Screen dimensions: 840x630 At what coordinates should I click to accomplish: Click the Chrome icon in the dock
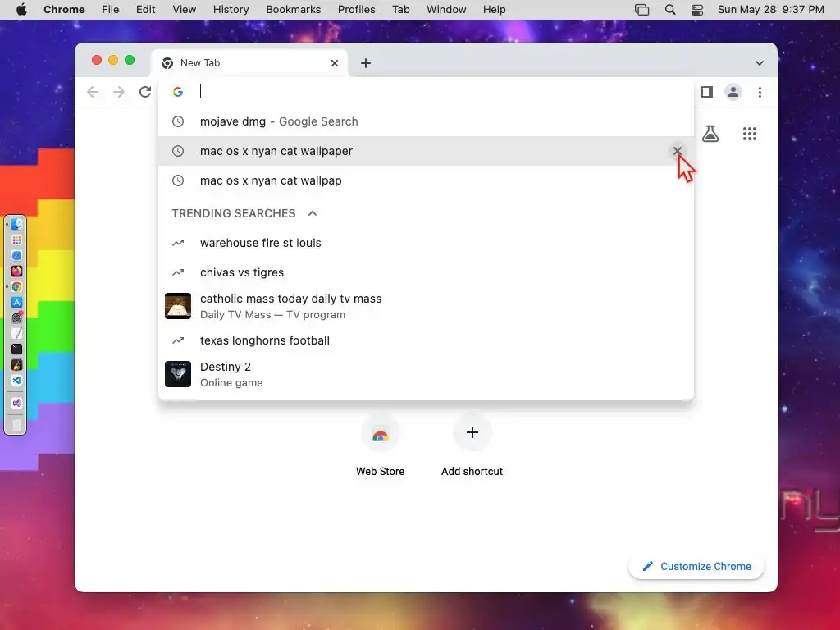(16, 287)
